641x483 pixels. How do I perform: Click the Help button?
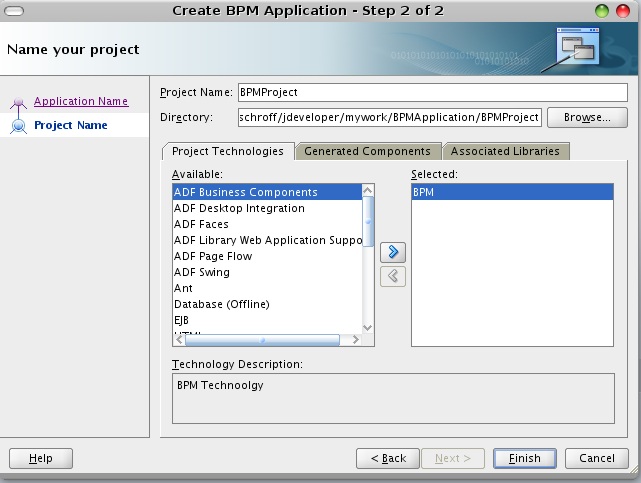click(x=41, y=458)
